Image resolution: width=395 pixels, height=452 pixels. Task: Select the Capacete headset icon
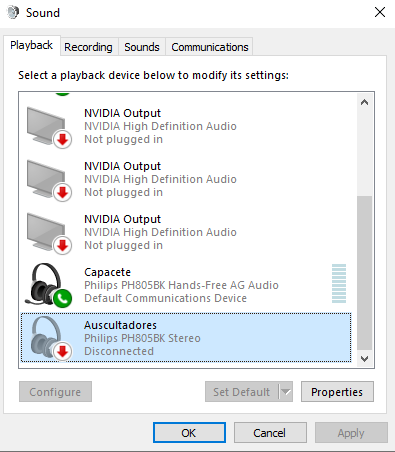48,285
